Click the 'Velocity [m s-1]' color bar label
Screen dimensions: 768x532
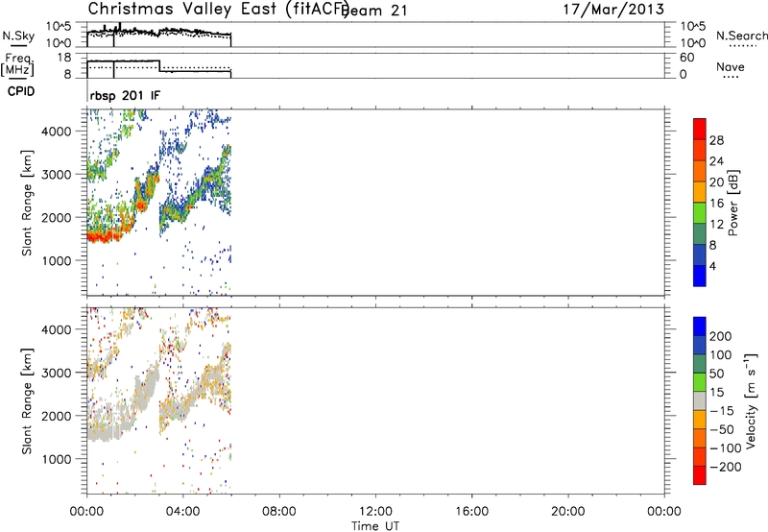[751, 401]
